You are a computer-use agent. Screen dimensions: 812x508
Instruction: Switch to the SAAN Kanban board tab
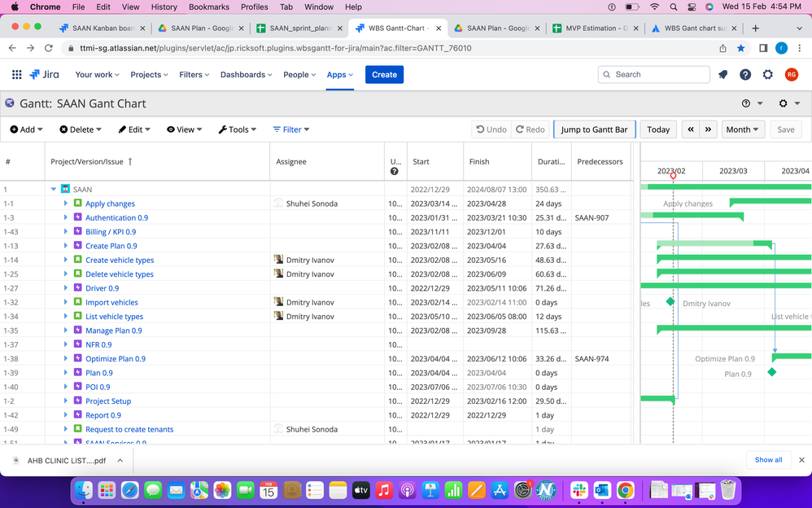pos(102,26)
